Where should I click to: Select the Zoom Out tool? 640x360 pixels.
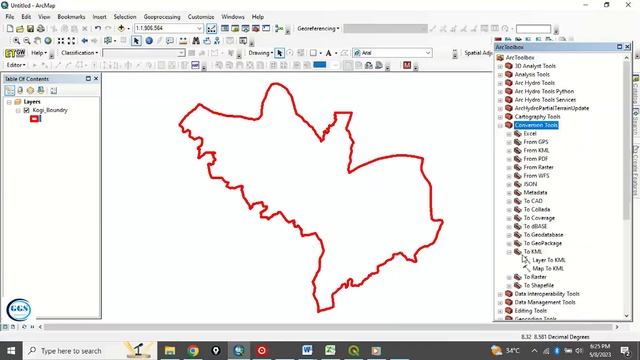pos(27,41)
